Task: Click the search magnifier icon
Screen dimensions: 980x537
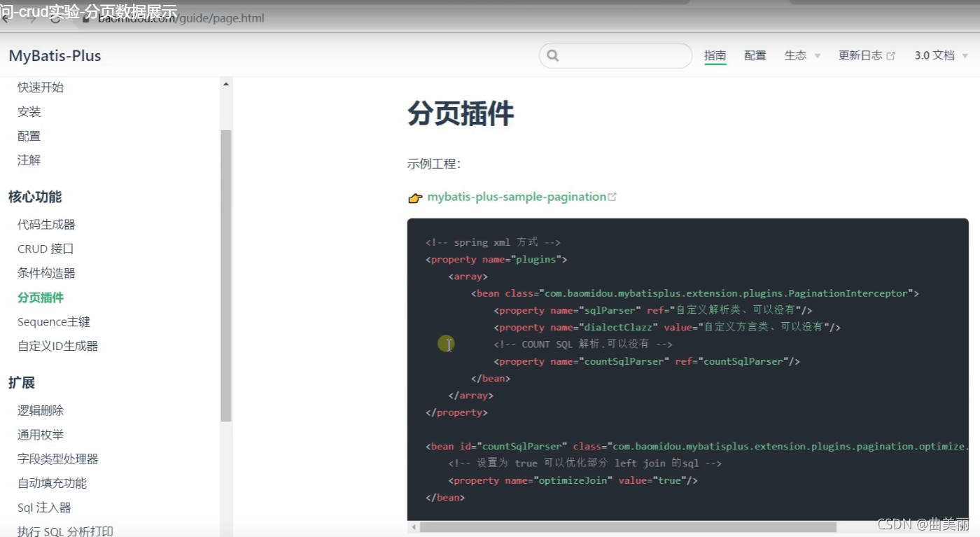Action: [553, 55]
